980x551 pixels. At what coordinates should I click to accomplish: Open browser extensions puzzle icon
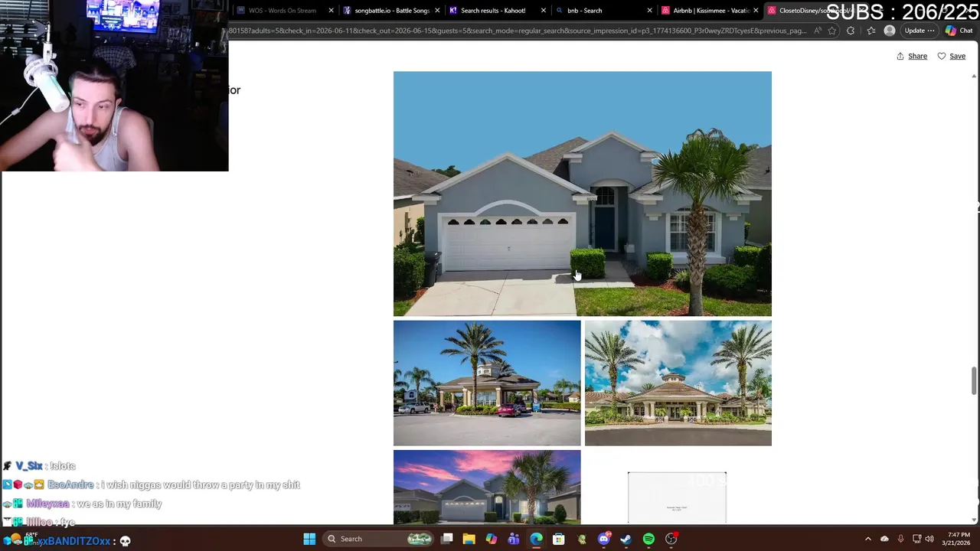851,31
